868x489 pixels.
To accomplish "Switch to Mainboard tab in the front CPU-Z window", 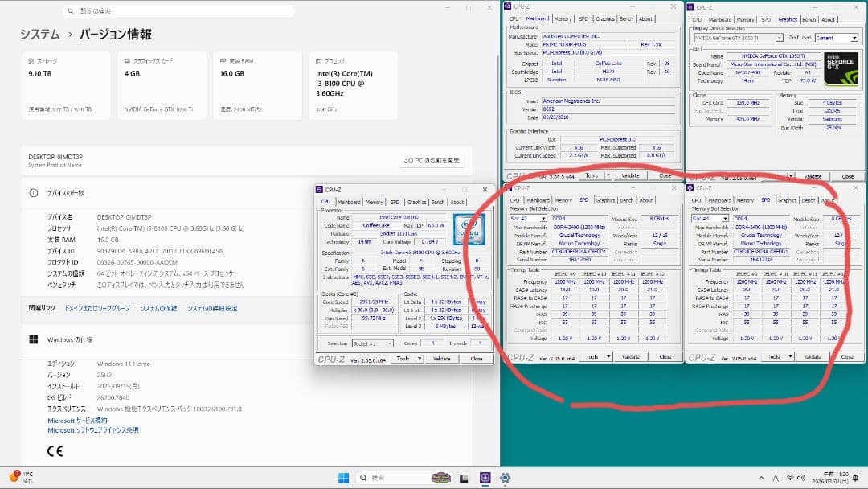I will point(349,202).
